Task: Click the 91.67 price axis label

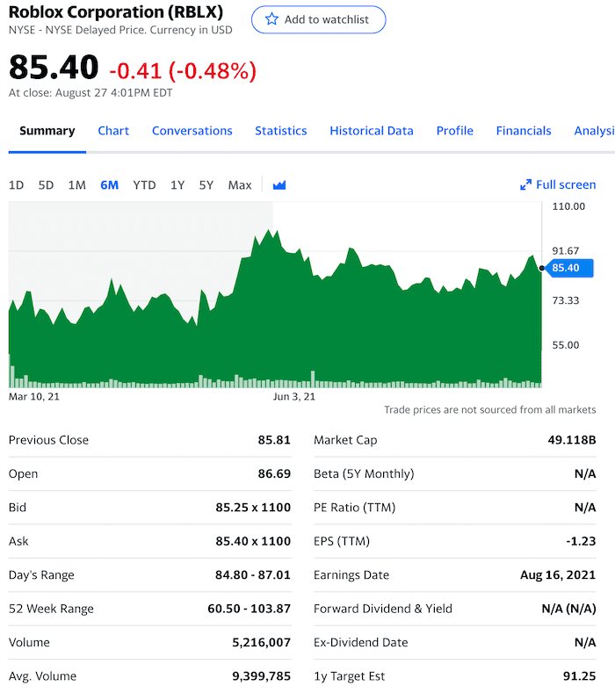Action: pos(566,251)
